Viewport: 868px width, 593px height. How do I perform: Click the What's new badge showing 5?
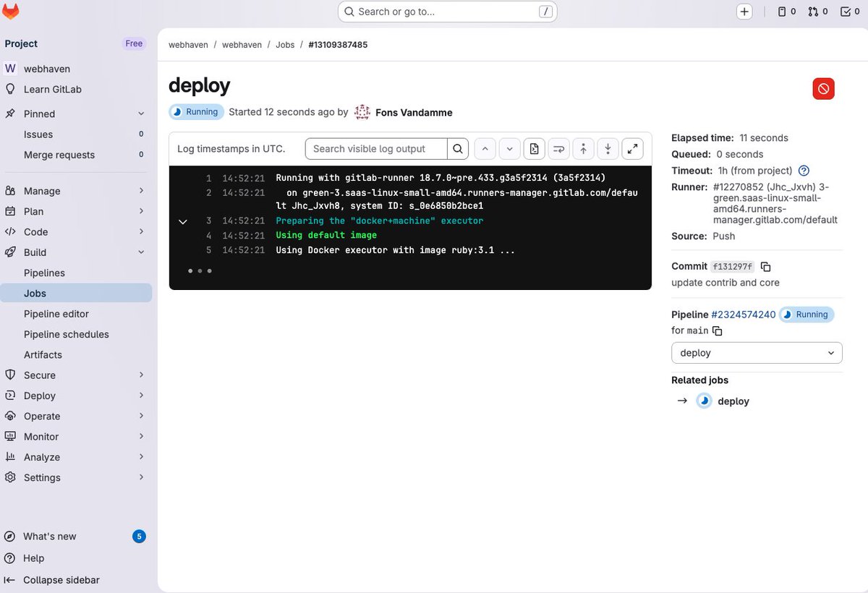139,537
